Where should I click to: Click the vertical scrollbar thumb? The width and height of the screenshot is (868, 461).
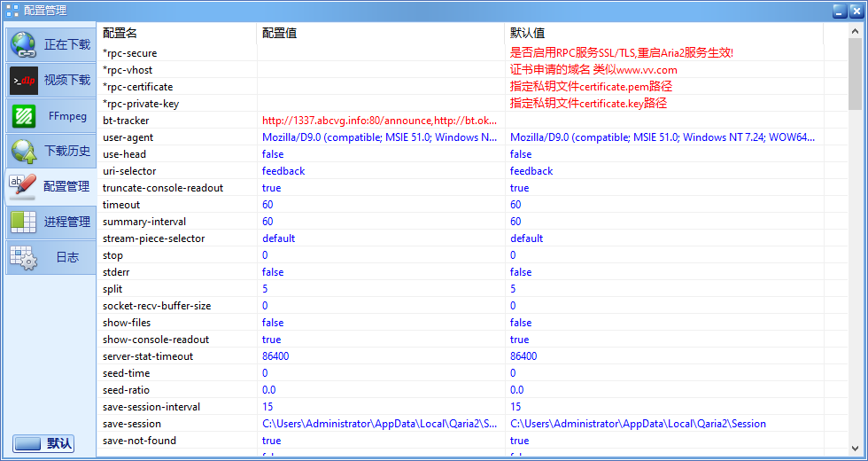[x=856, y=74]
